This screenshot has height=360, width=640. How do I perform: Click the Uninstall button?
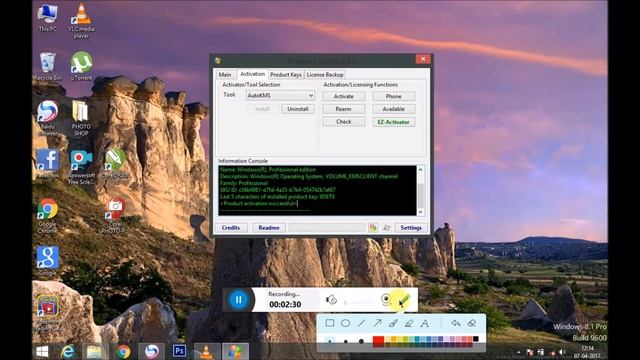[x=298, y=109]
